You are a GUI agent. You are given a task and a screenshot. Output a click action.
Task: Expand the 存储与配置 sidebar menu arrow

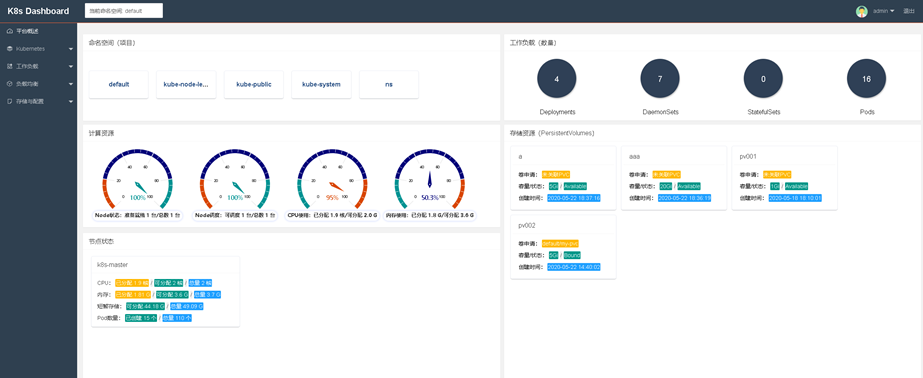pyautogui.click(x=71, y=101)
